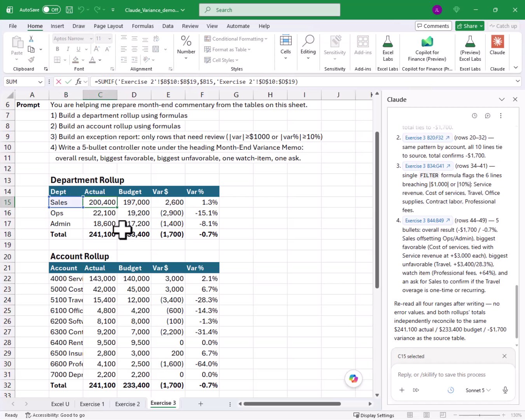Toggle underline formatting
Image resolution: width=525 pixels, height=420 pixels.
(79, 49)
